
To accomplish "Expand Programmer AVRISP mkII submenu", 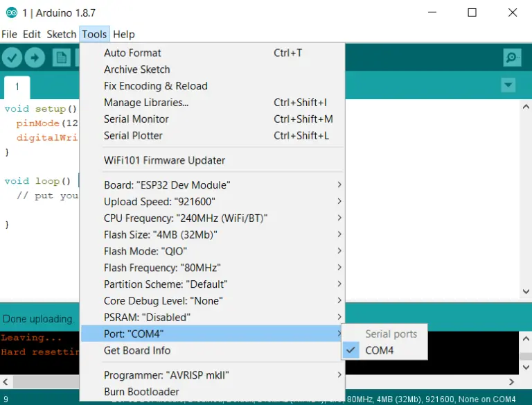I will pos(213,375).
